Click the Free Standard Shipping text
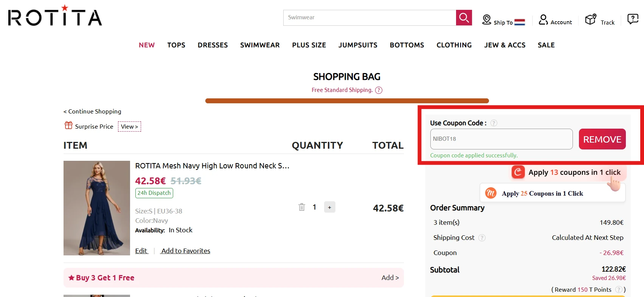 342,90
